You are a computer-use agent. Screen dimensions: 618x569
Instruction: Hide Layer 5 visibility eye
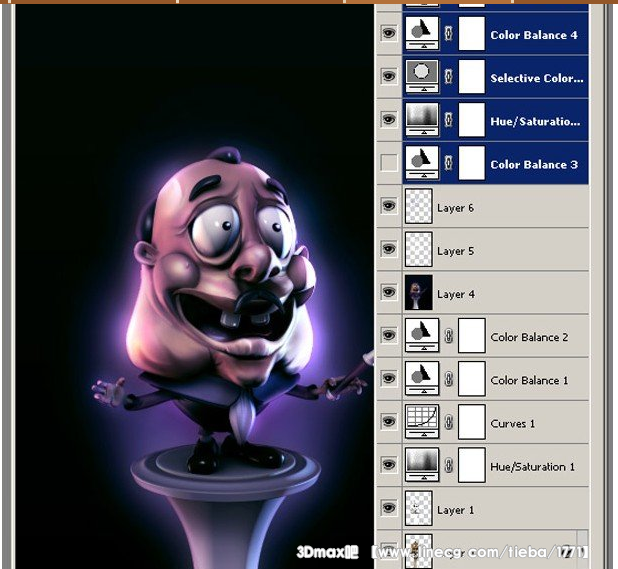tap(389, 249)
